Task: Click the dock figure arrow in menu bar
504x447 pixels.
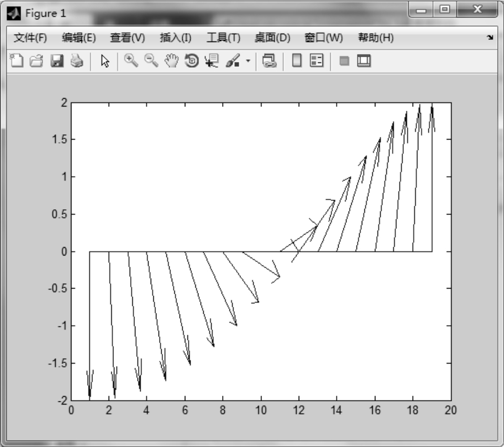Action: [x=490, y=38]
